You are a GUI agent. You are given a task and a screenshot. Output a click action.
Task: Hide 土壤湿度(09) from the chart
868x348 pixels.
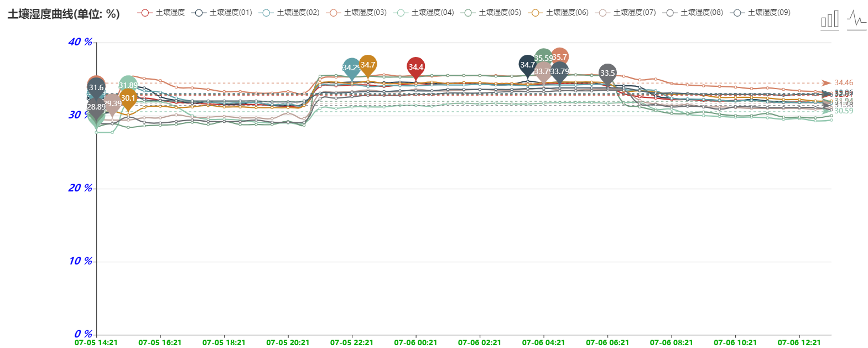[x=761, y=12]
